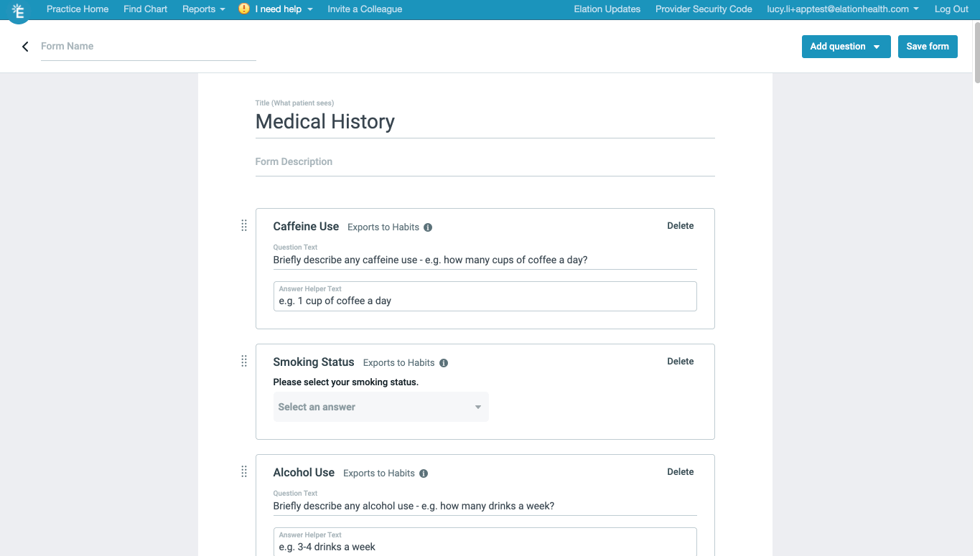Click the Save form button

(928, 46)
